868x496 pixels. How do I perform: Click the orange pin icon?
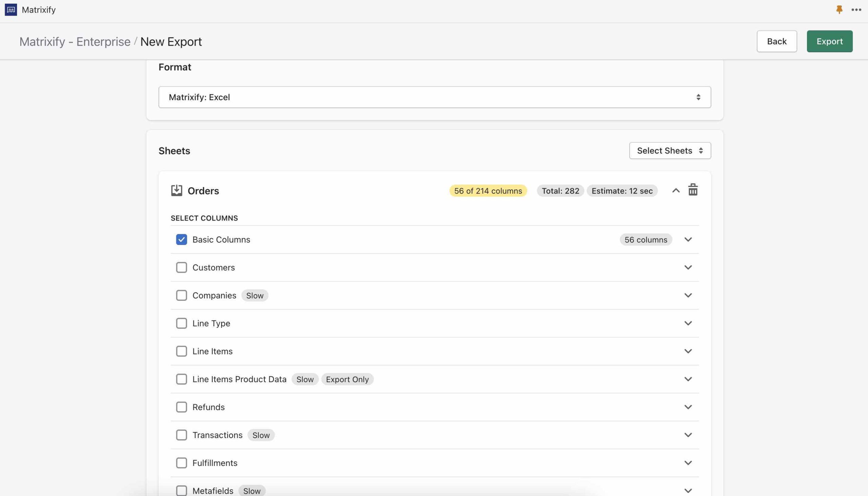coord(839,9)
